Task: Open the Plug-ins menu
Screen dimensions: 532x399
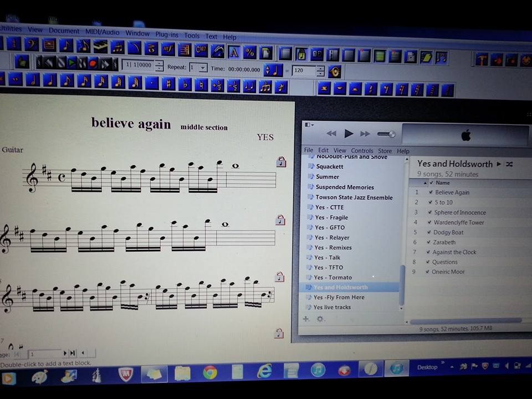Action: pos(167,34)
